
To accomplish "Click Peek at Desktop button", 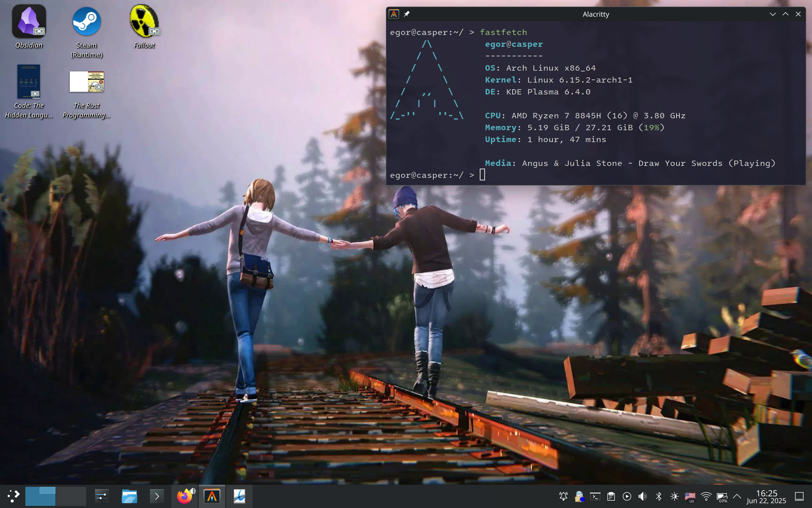I will tap(800, 496).
